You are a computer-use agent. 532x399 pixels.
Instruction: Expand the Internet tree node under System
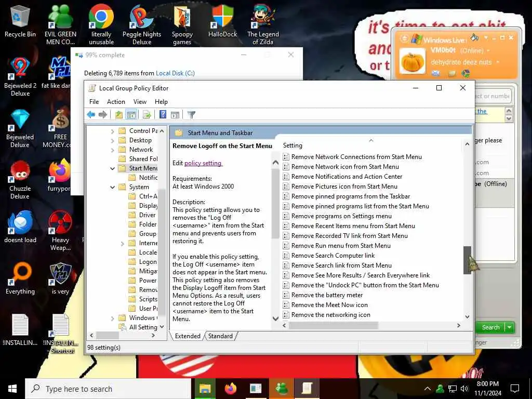123,243
